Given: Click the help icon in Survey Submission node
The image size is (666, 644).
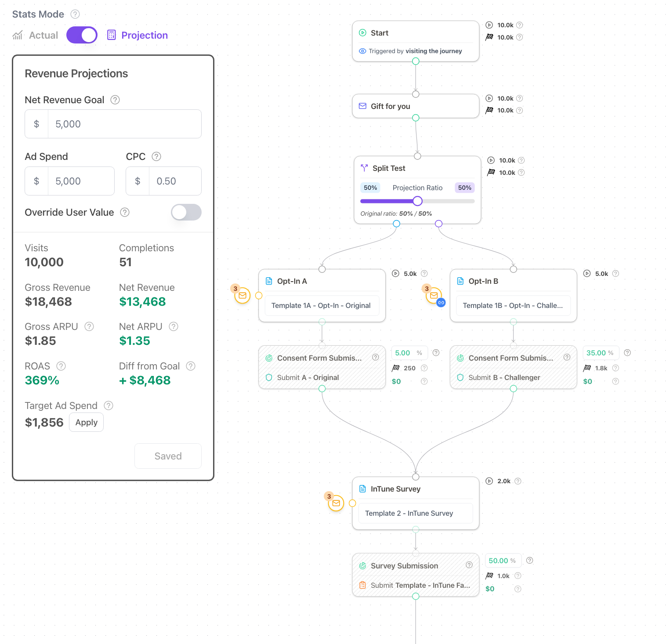Looking at the screenshot, I should pyautogui.click(x=469, y=565).
